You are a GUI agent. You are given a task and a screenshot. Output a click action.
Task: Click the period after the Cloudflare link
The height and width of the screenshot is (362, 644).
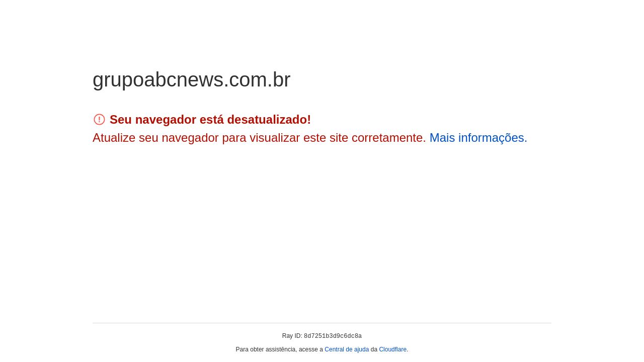[x=408, y=350]
